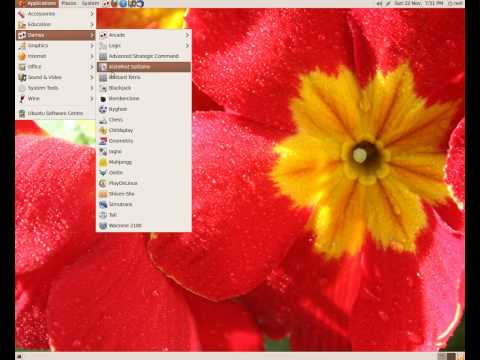Click the Chess game icon
This screenshot has height=360, width=480.
click(x=103, y=120)
